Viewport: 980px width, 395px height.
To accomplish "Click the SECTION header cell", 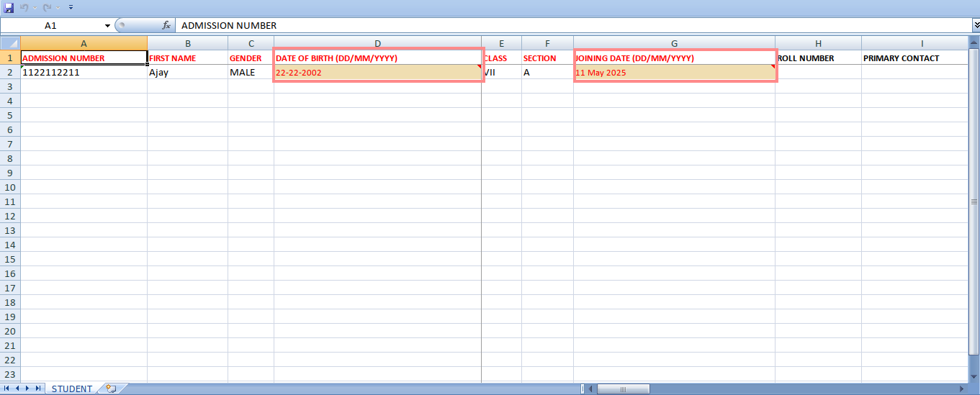I will (x=548, y=58).
